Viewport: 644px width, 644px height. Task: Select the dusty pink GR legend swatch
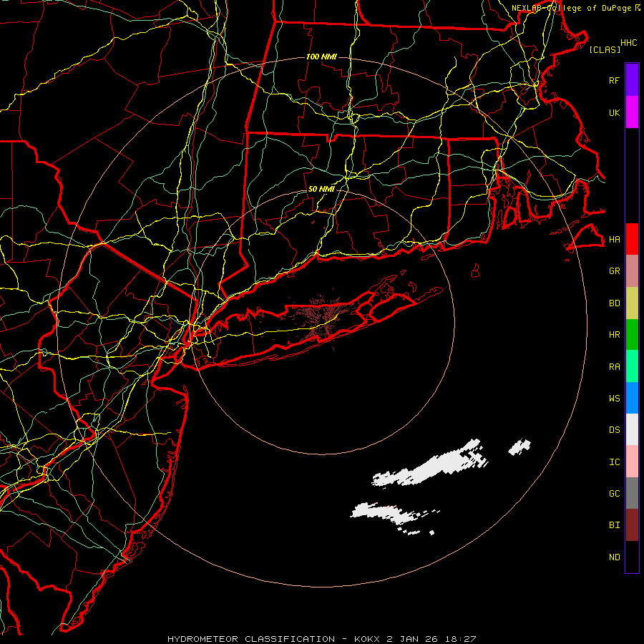(x=632, y=271)
